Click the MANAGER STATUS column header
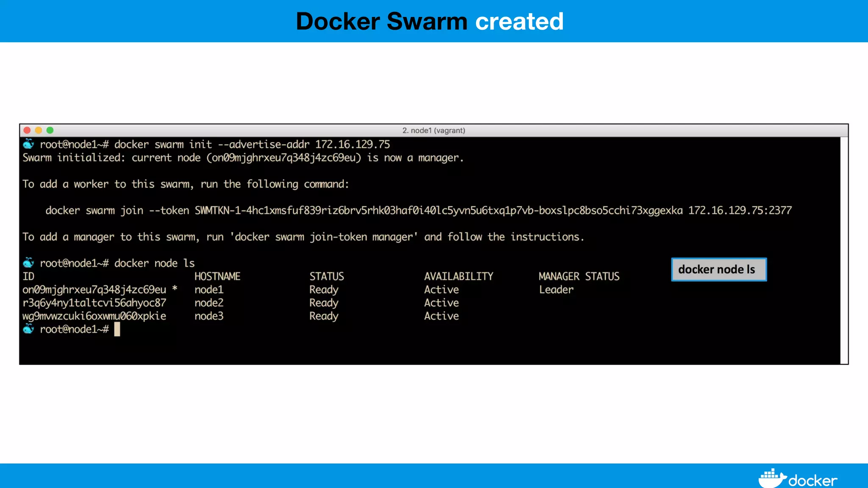 (x=579, y=277)
